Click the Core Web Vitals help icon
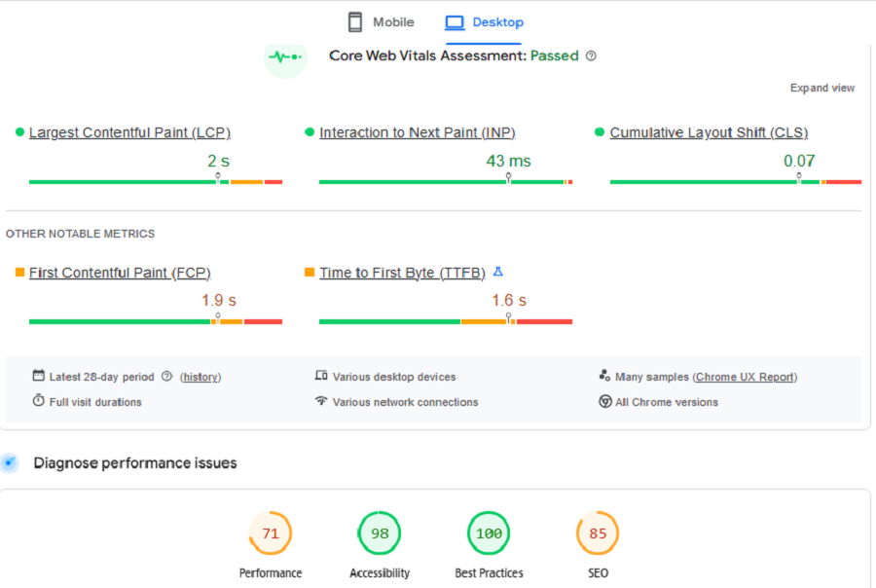The height and width of the screenshot is (588, 876). coord(591,56)
